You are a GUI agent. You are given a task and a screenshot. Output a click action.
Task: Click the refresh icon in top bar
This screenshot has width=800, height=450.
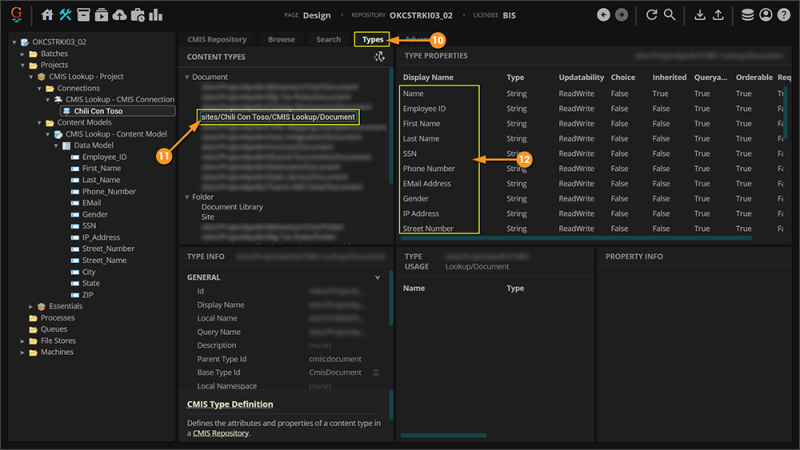click(x=652, y=15)
